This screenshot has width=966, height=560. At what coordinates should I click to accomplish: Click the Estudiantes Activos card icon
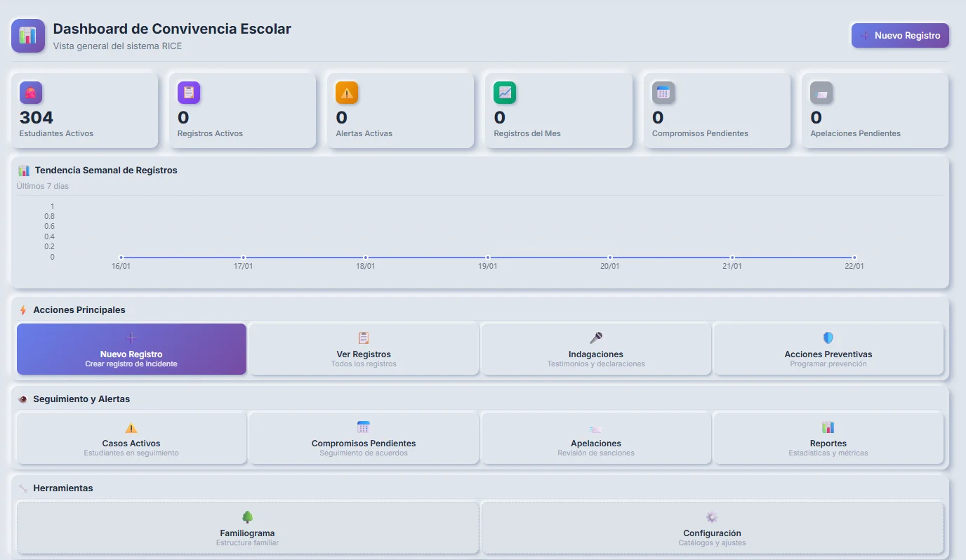click(x=31, y=93)
